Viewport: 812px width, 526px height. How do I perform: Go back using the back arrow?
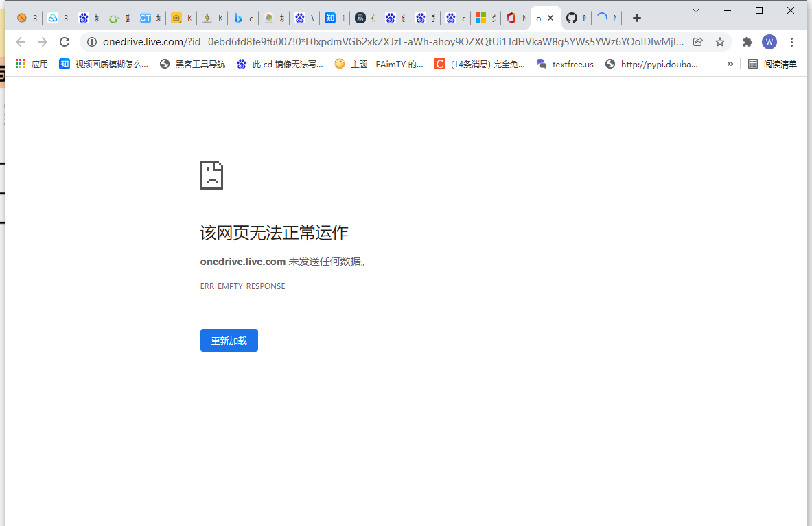tap(20, 42)
